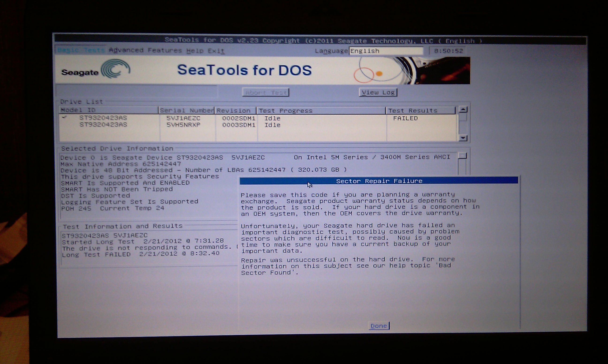Click the clock display showing 8:50:52
Viewport: 608px width, 364px height.
coord(448,51)
